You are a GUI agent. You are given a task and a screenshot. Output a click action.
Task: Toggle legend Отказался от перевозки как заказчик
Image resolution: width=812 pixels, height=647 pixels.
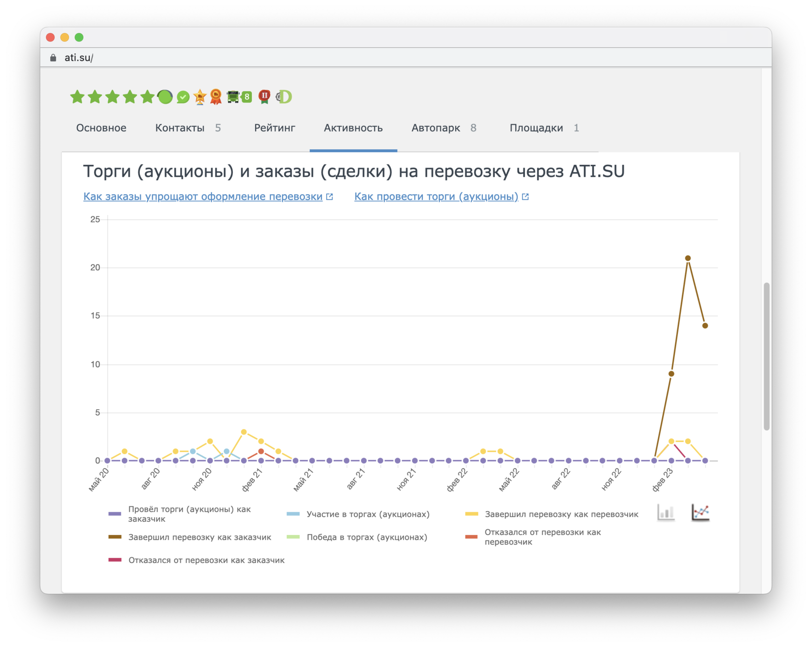tap(197, 561)
